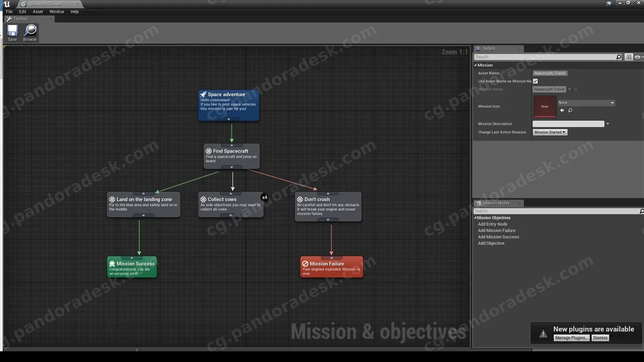Open the Mission Name dropdown arrow
This screenshot has height=362, width=644.
570,89
